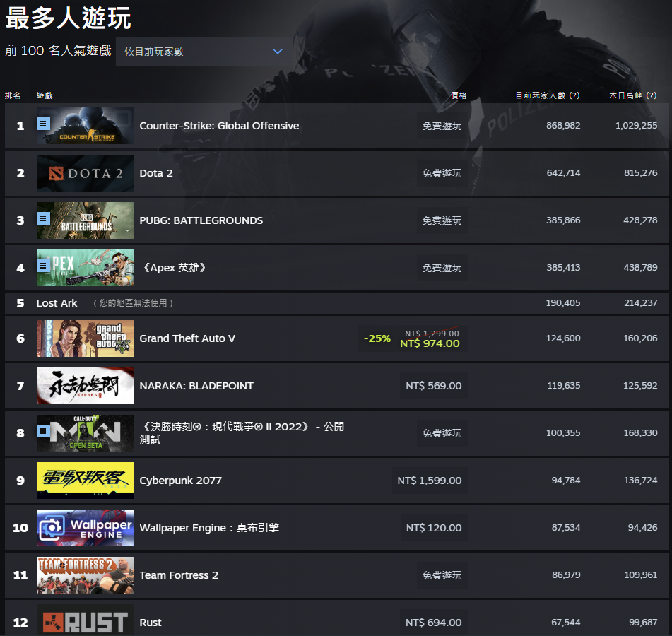Image resolution: width=672 pixels, height=636 pixels.
Task: Click NT$ 120.00 price for Wallpaper Engine
Action: click(434, 528)
